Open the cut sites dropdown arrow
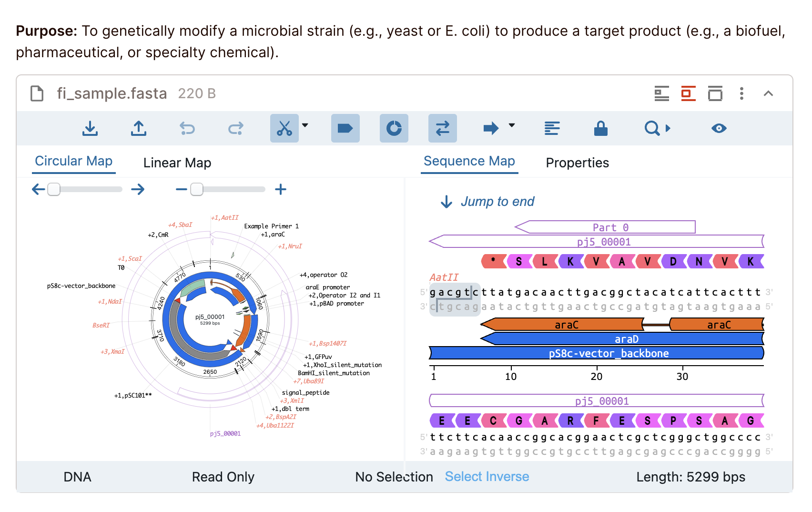This screenshot has height=512, width=812. (305, 125)
